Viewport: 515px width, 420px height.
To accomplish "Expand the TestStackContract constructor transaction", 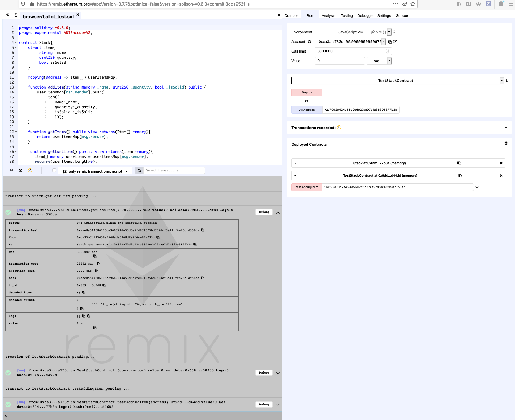I will coord(278,373).
